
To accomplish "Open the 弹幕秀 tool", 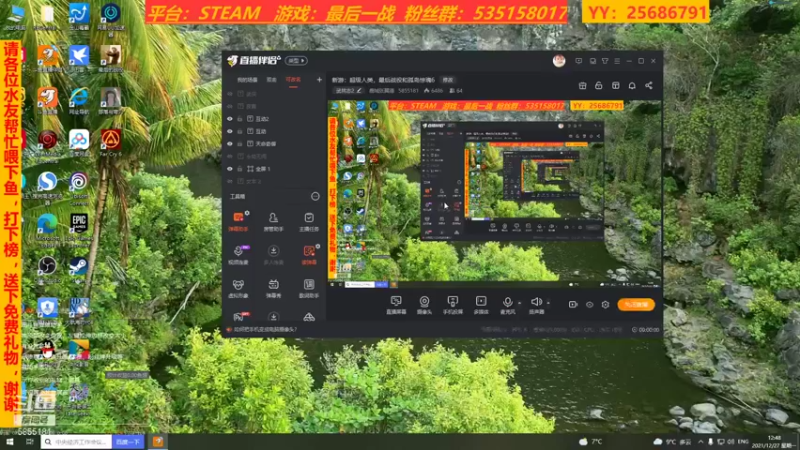I will [273, 288].
